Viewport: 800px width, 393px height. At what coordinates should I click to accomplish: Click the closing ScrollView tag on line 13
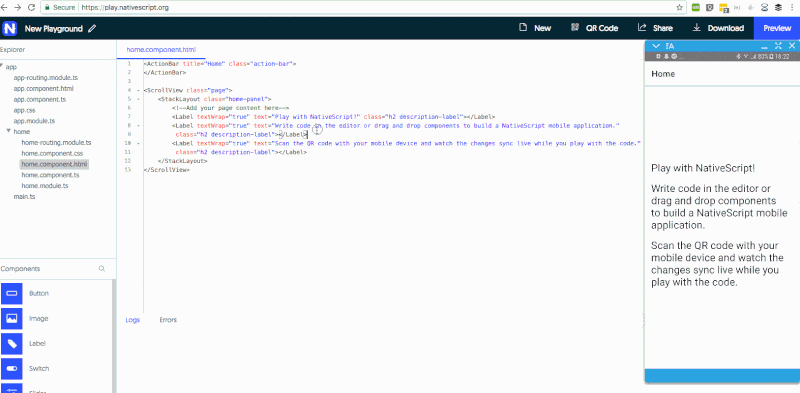(x=167, y=169)
